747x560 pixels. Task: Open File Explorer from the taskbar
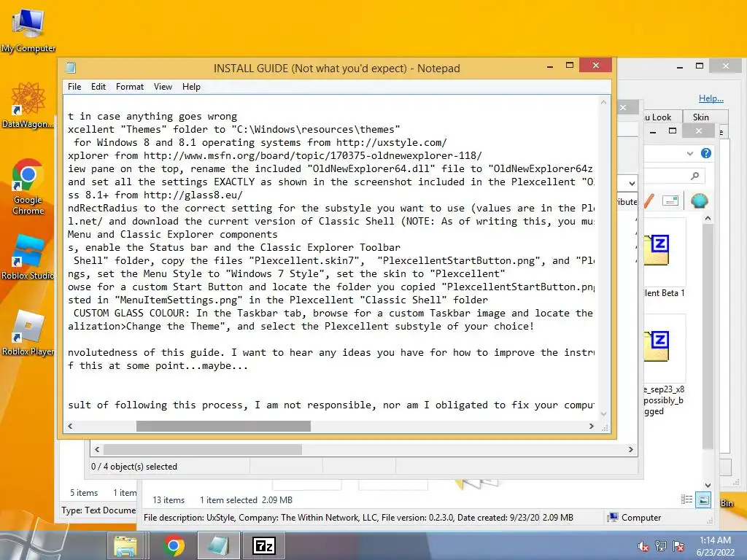[x=125, y=545]
